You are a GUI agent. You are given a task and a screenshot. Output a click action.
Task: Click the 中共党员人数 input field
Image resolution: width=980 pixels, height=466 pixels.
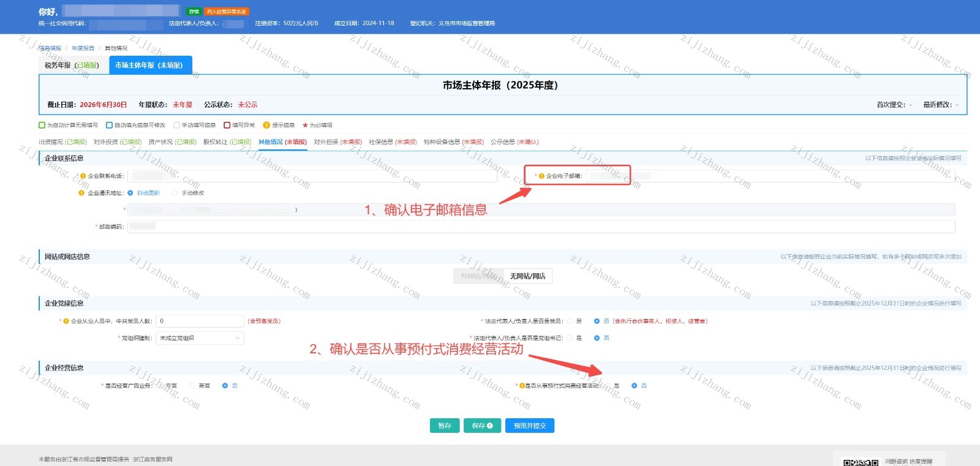pyautogui.click(x=200, y=321)
